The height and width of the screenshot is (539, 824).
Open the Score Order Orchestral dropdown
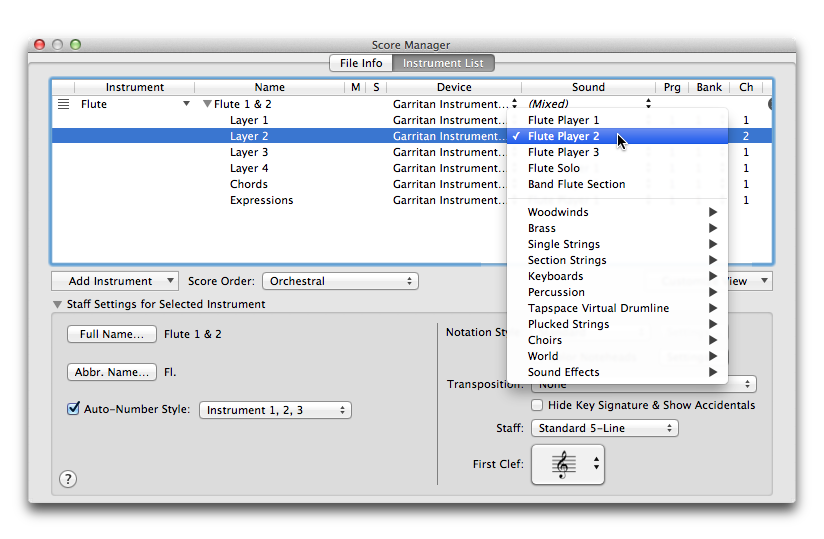(340, 281)
